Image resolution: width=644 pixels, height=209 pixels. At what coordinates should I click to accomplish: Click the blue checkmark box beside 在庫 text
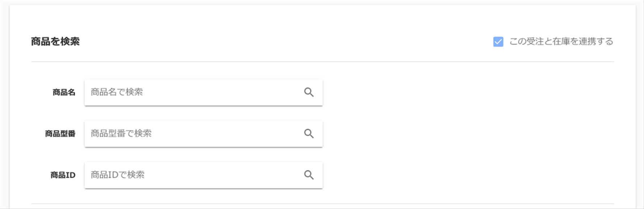coord(498,42)
